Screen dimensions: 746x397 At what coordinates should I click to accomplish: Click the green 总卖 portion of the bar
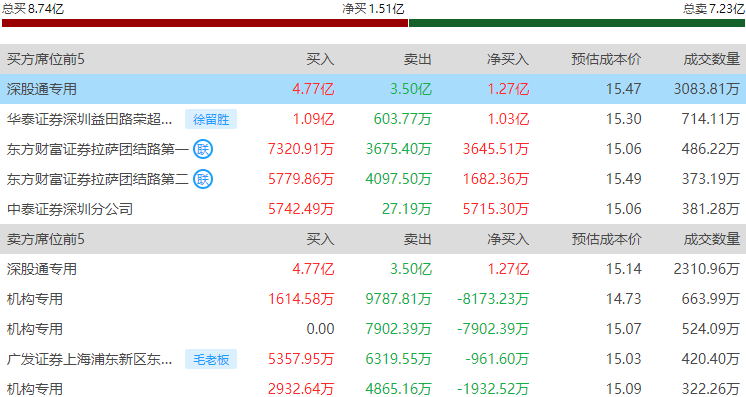[577, 23]
